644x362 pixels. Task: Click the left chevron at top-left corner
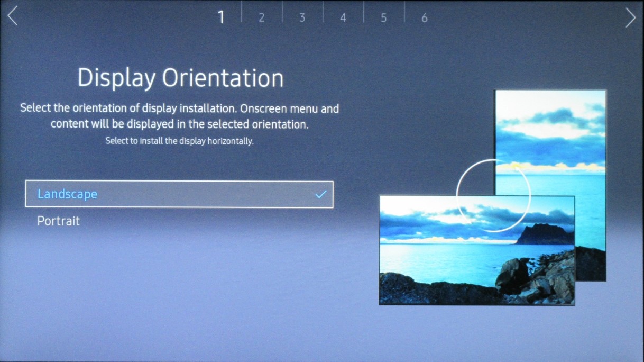[x=12, y=17]
